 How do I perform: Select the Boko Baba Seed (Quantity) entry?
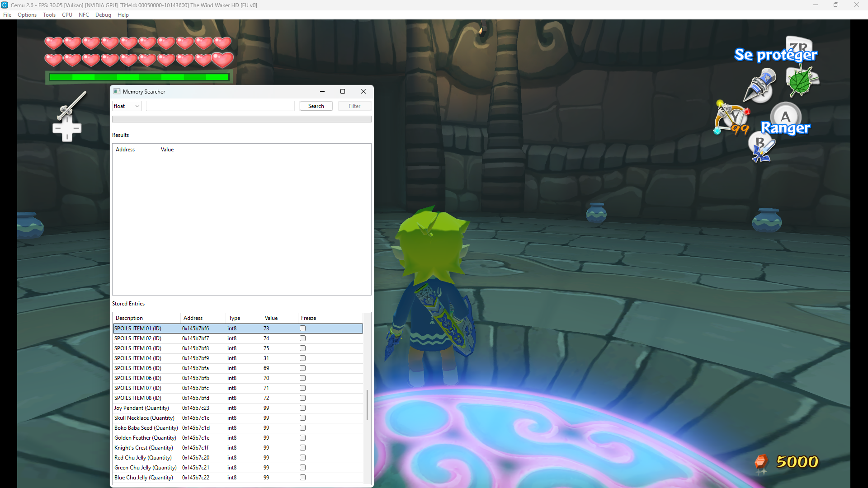238,428
